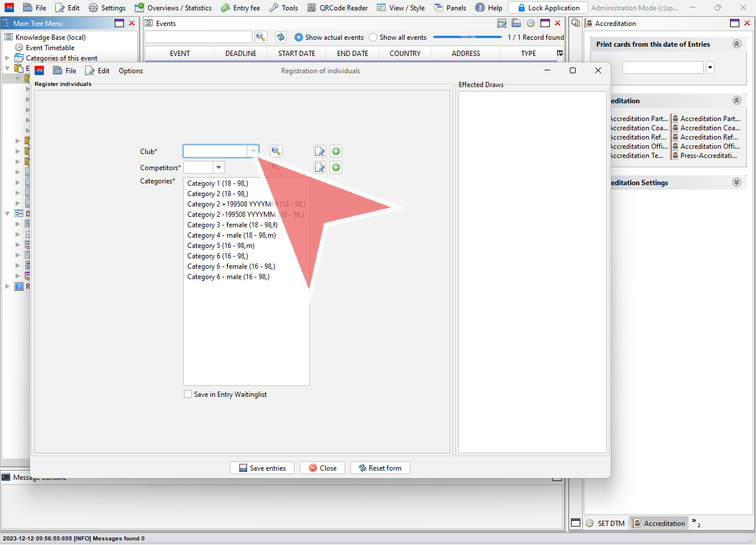Click the magnifier search icon in Events panel
The height and width of the screenshot is (545, 756).
coord(261,37)
